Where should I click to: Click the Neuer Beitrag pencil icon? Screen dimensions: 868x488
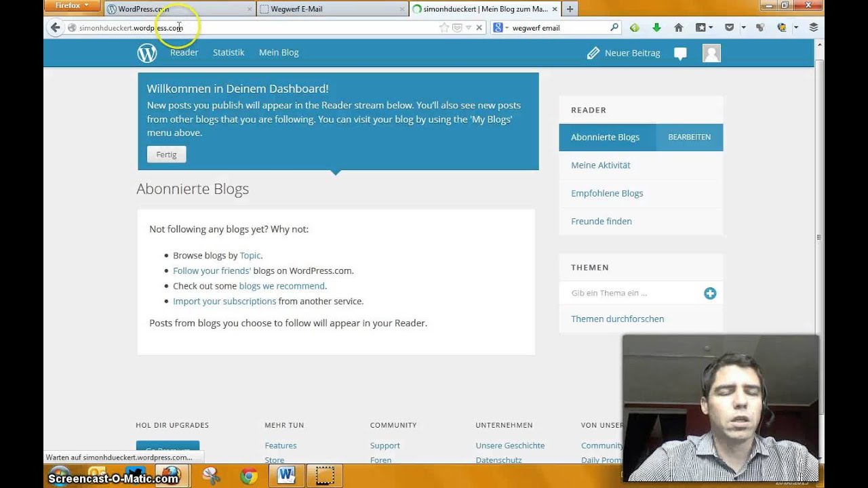593,53
